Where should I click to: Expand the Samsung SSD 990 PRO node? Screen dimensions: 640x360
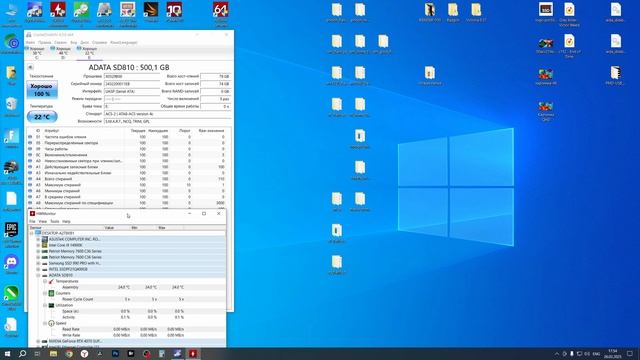pyautogui.click(x=38, y=263)
